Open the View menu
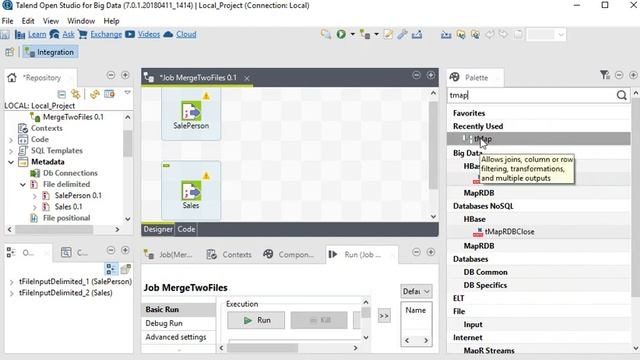Screen dimensions: 640x360 click(x=51, y=21)
